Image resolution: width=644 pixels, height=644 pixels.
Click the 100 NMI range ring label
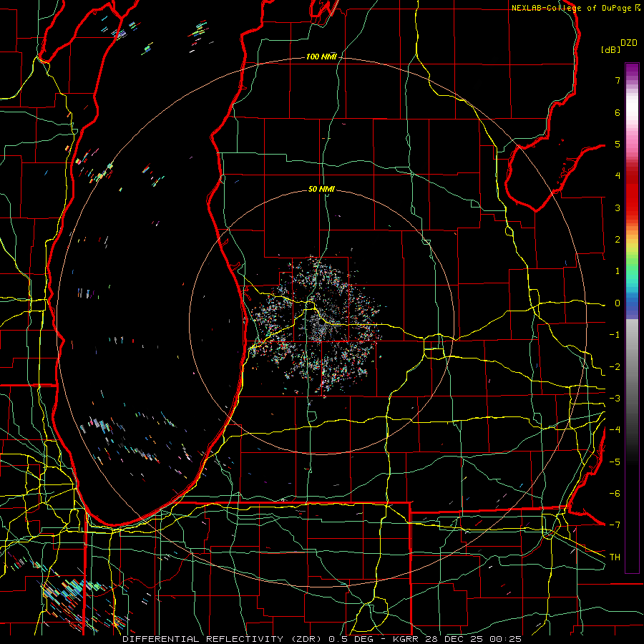click(x=321, y=57)
